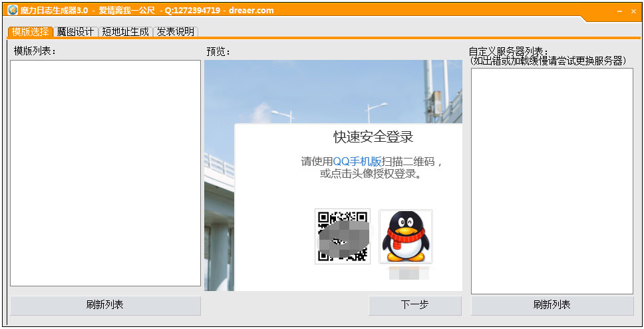The image size is (644, 329).
Task: Click the 下一步 button
Action: tap(415, 305)
